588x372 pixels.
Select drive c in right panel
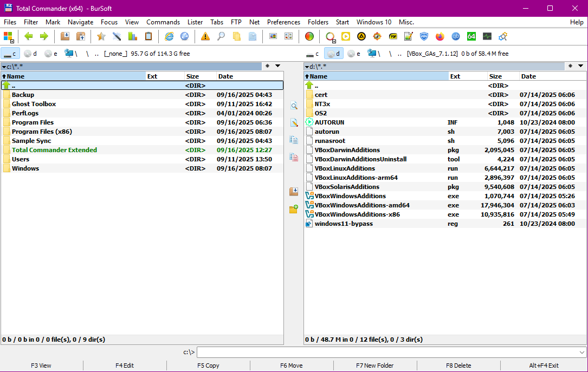pos(313,54)
